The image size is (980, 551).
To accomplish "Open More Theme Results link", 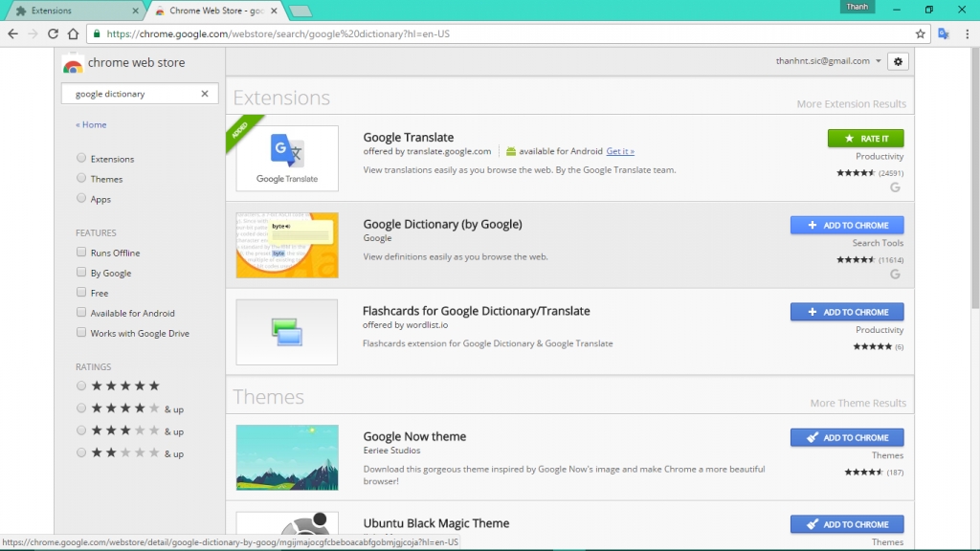I will pyautogui.click(x=858, y=403).
